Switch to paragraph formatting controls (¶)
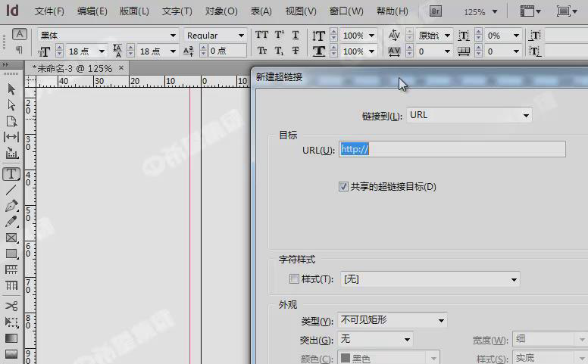This screenshot has width=588, height=364. coord(19,50)
